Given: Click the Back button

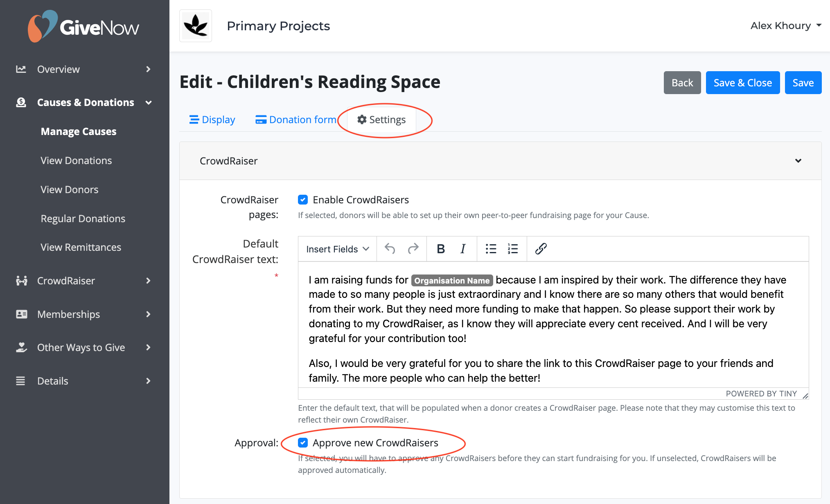Looking at the screenshot, I should pos(682,83).
